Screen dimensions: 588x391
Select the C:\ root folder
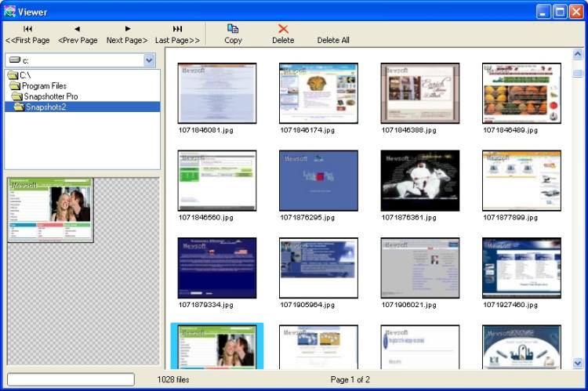coord(25,75)
